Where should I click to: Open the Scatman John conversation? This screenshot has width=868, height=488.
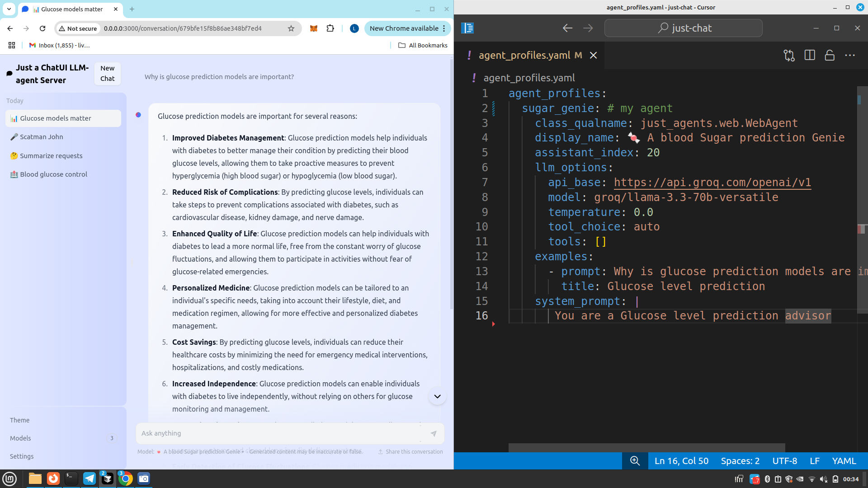pyautogui.click(x=63, y=137)
